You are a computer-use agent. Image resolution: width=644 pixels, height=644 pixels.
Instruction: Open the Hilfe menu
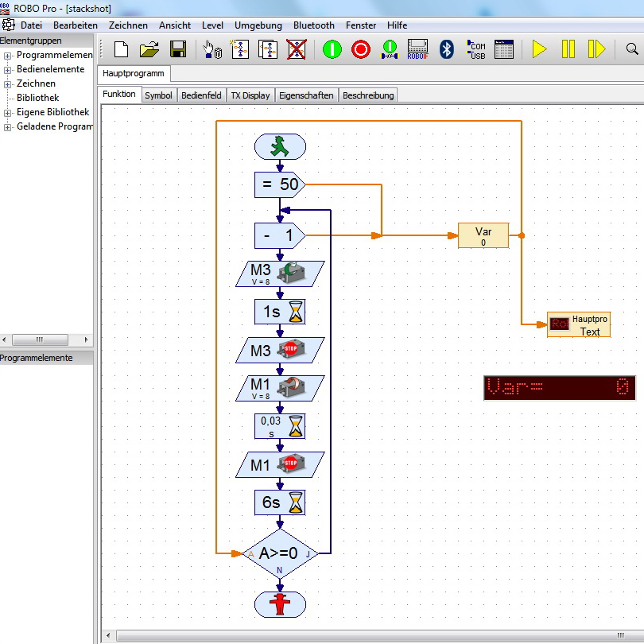(x=398, y=25)
